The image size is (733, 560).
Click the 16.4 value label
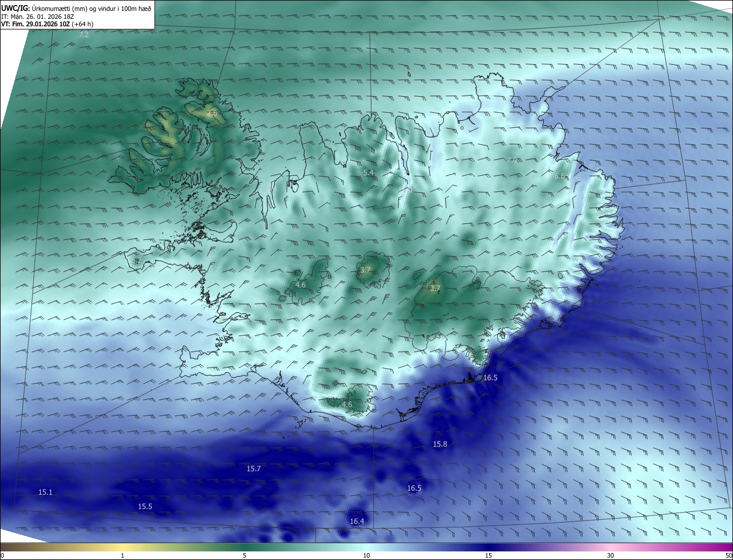point(357,521)
